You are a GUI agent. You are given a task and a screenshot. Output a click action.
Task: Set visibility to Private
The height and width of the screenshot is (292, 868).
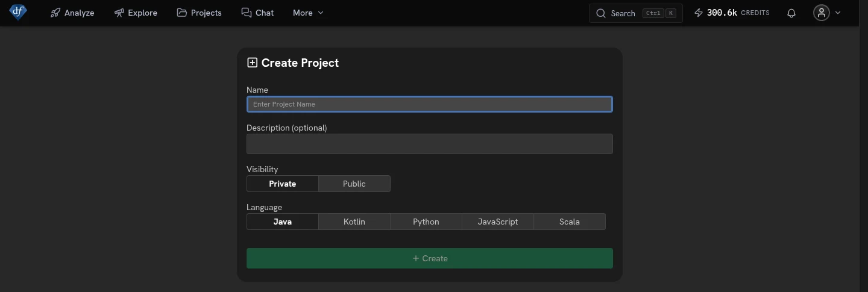coord(282,184)
